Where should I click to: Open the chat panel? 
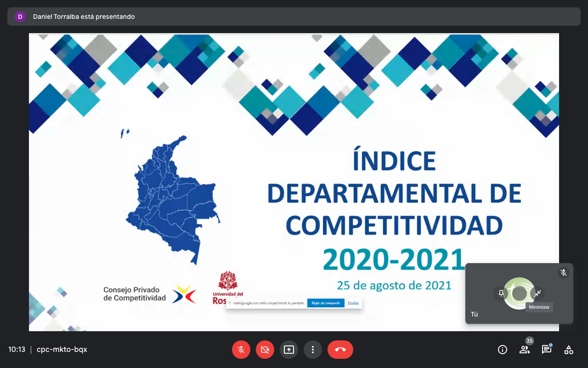click(547, 350)
